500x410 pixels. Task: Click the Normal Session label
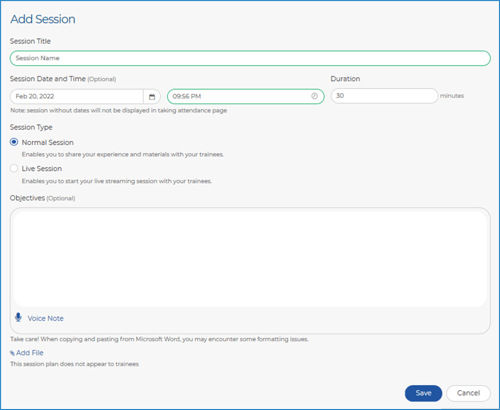[x=48, y=142]
